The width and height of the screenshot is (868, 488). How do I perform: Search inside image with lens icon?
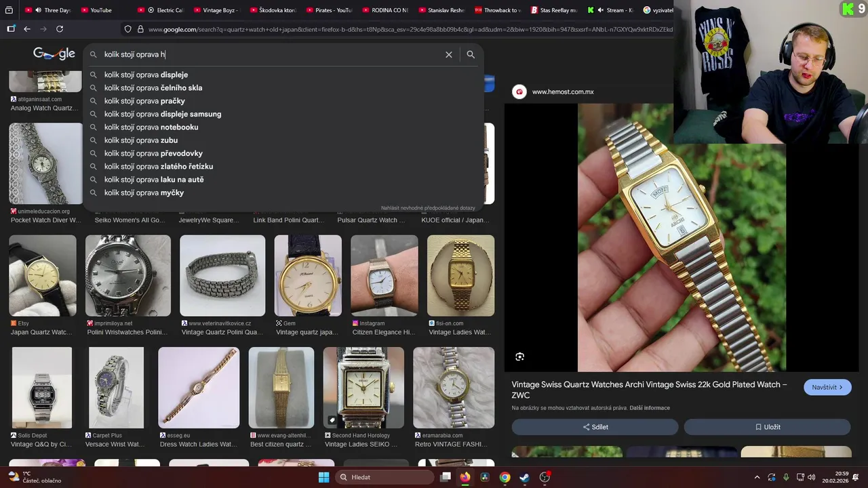click(x=519, y=357)
